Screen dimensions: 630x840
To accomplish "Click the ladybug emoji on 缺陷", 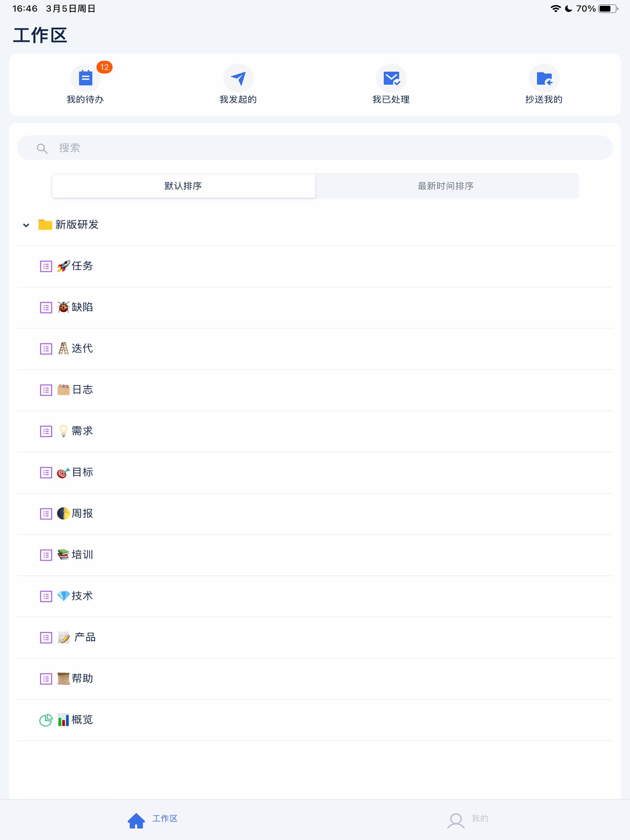I will (x=63, y=307).
